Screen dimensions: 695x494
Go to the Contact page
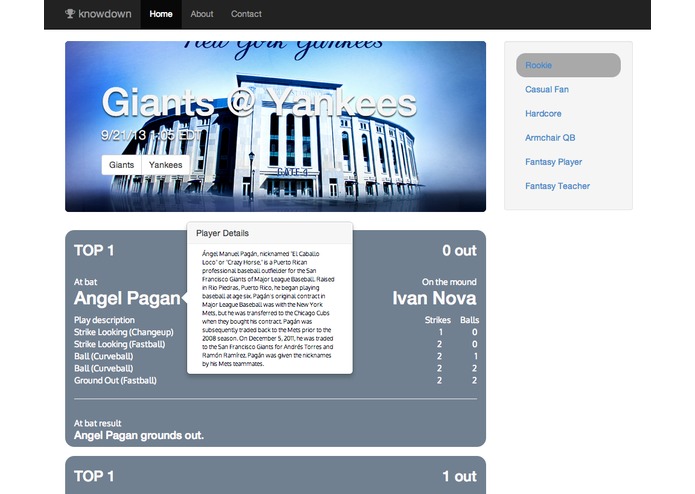pos(246,14)
